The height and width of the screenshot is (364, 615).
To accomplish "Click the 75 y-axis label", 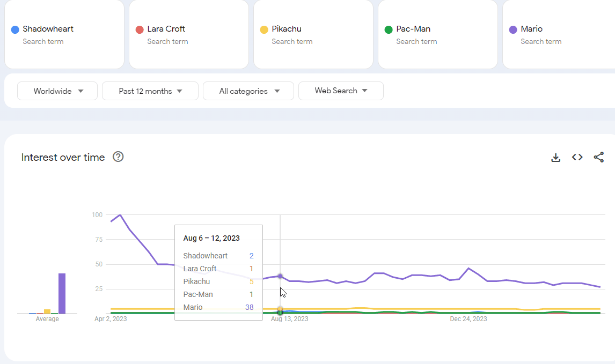I will click(x=99, y=240).
